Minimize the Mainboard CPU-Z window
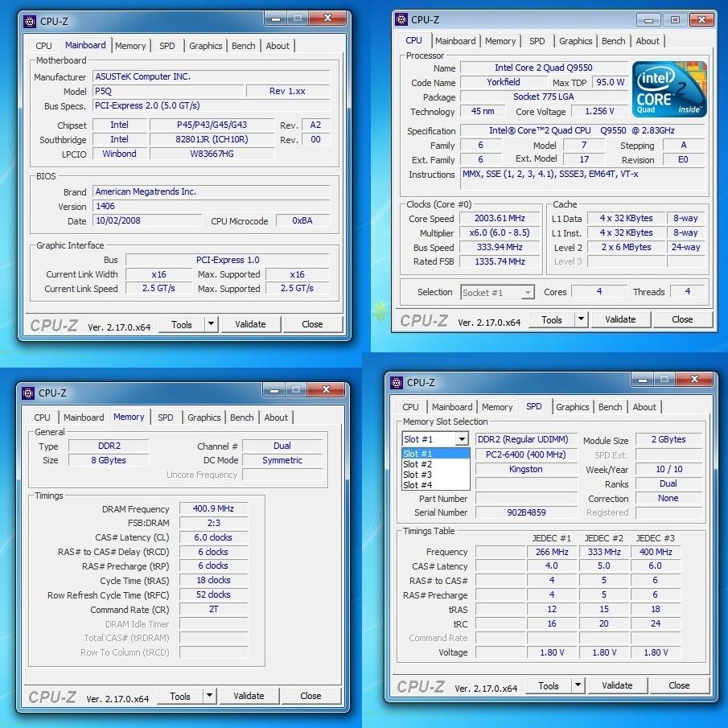Screen dimensions: 728x728 pyautogui.click(x=276, y=19)
